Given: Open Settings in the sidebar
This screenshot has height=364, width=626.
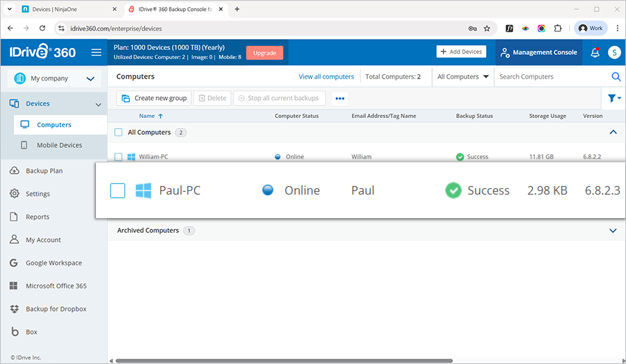Looking at the screenshot, I should (x=38, y=194).
